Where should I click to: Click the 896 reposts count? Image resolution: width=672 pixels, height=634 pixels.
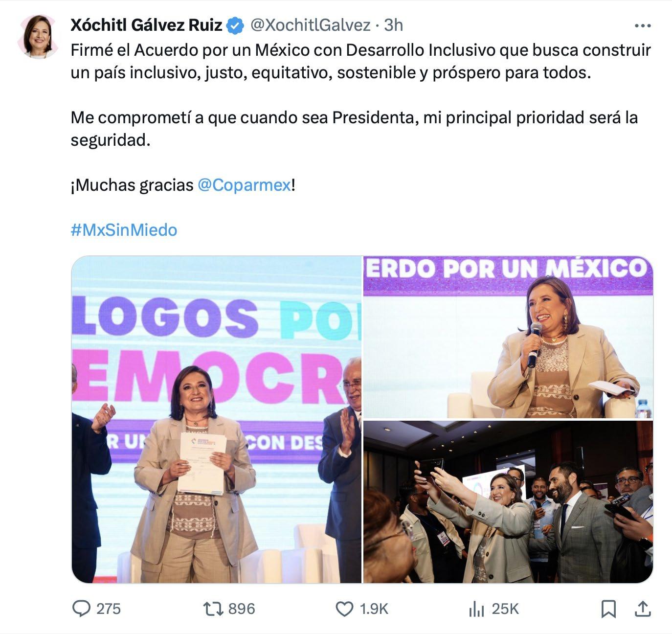click(x=242, y=609)
